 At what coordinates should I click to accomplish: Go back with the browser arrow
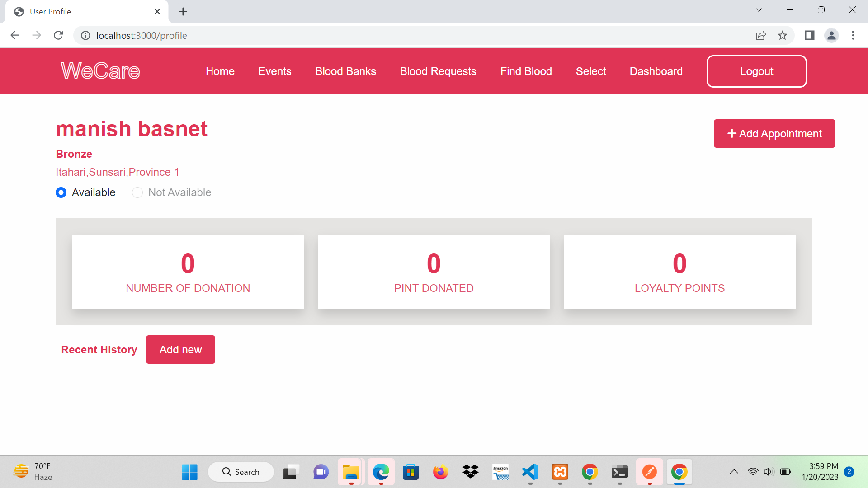pos(15,35)
